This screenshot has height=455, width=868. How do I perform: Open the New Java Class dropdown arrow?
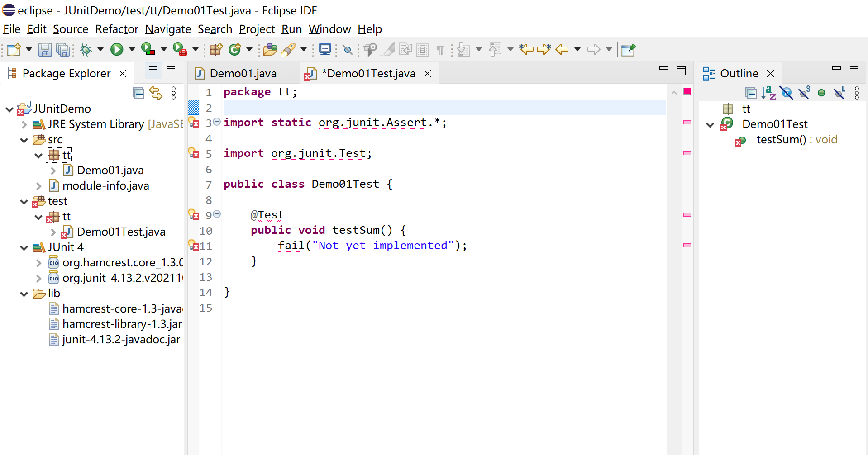pyautogui.click(x=249, y=49)
